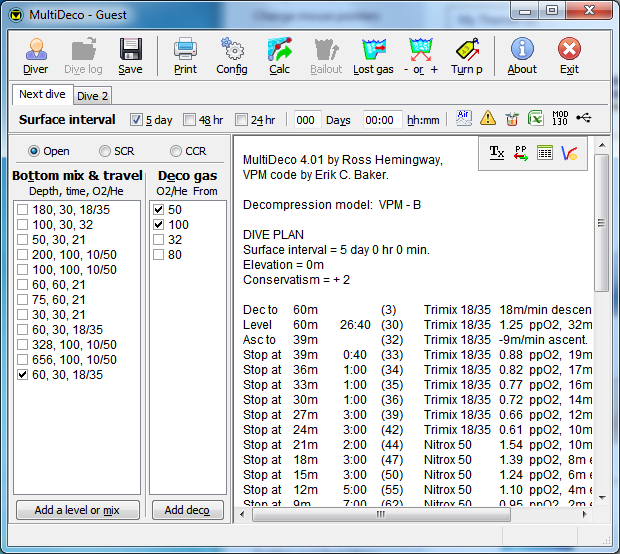Viewport: 620px width, 554px height.
Task: Click the vertical scrollbar down arrow
Action: (602, 497)
